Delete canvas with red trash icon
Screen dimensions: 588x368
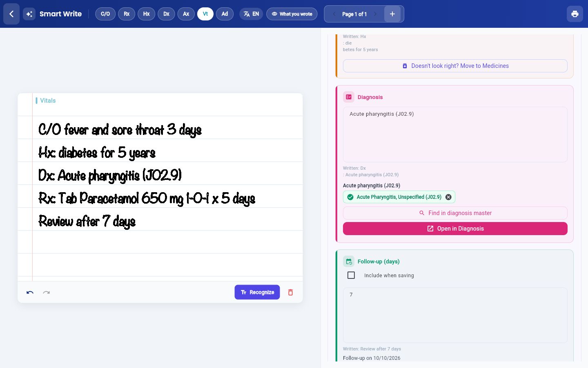(x=291, y=292)
